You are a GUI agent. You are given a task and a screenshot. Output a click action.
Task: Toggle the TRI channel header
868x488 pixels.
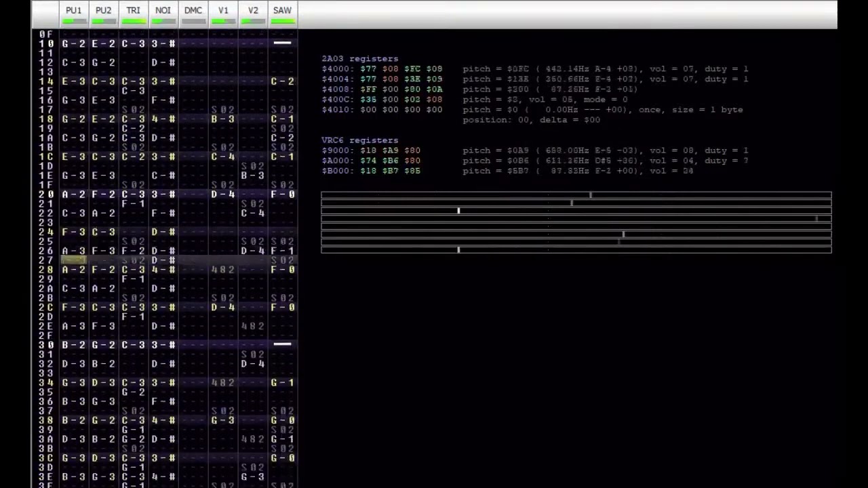133,14
